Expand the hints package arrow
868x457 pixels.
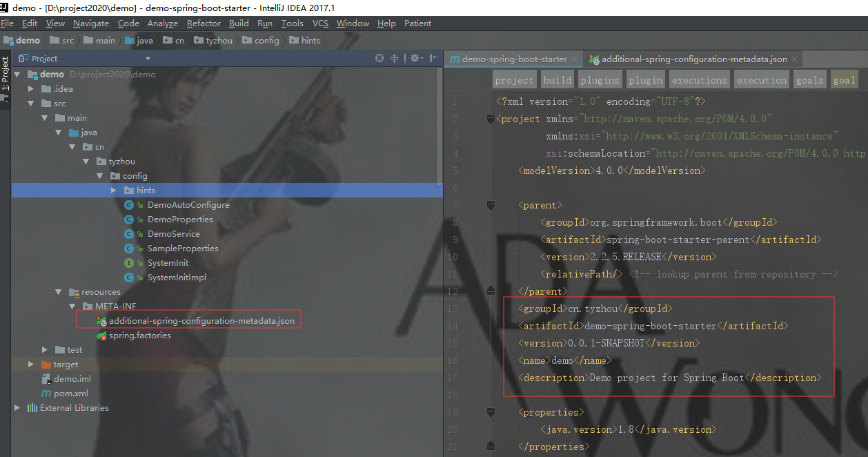click(114, 191)
